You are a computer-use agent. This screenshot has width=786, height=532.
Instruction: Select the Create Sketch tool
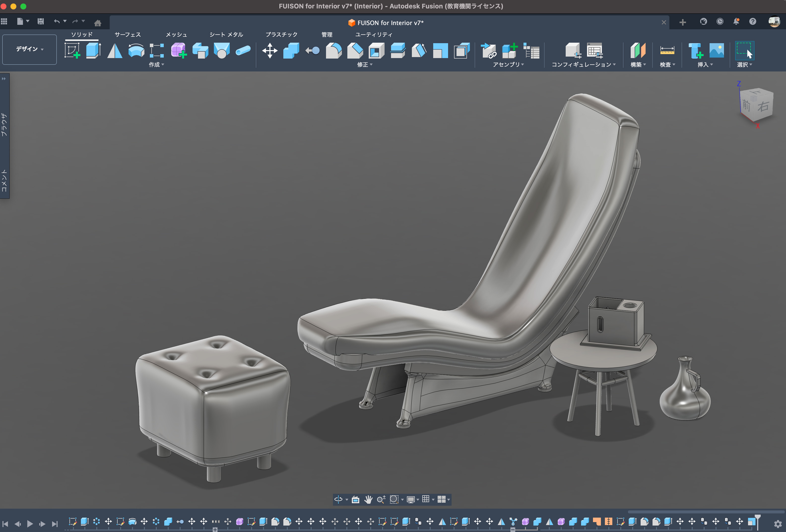point(72,50)
